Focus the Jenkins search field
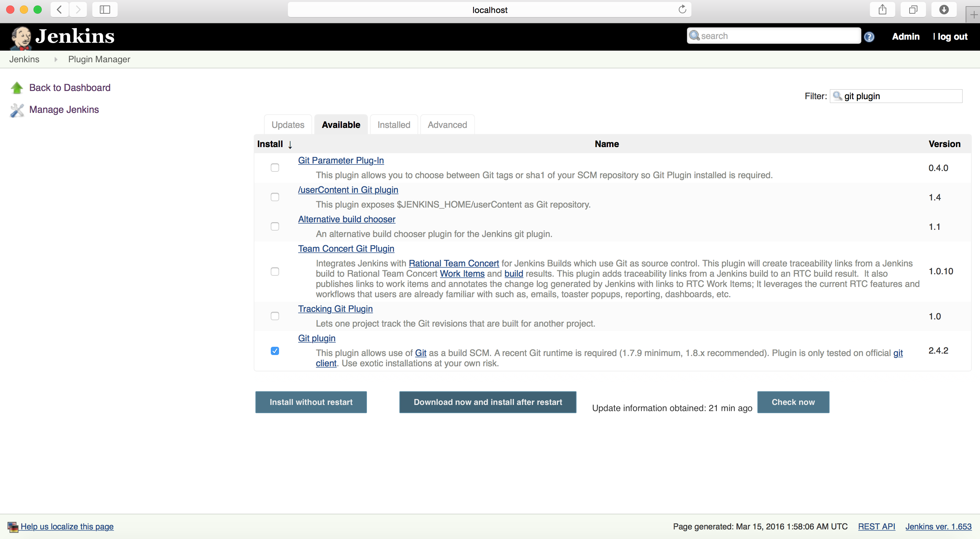 point(774,36)
